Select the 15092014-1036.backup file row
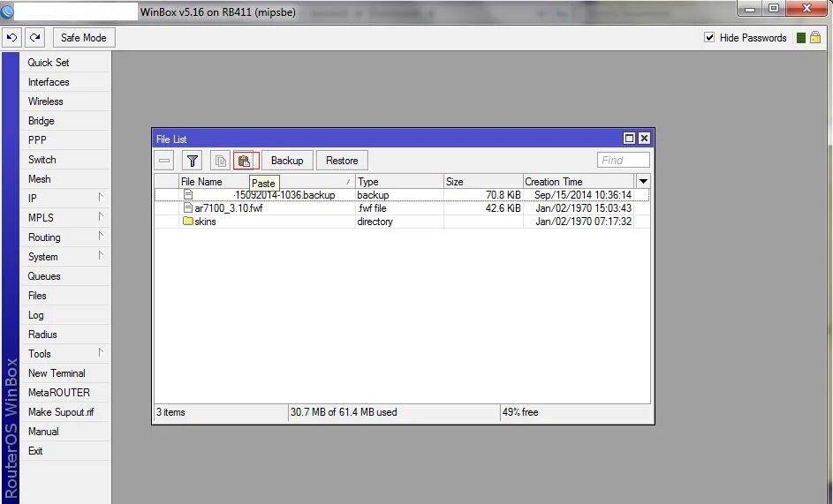 (402, 195)
